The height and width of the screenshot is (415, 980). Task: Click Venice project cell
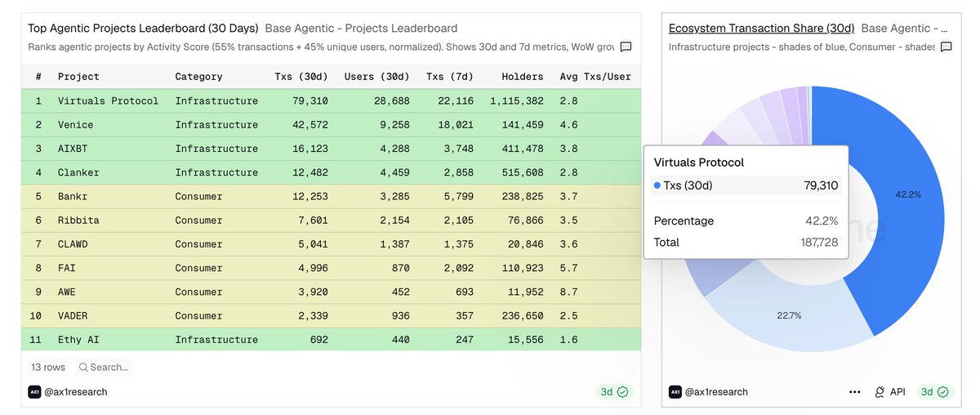(75, 125)
